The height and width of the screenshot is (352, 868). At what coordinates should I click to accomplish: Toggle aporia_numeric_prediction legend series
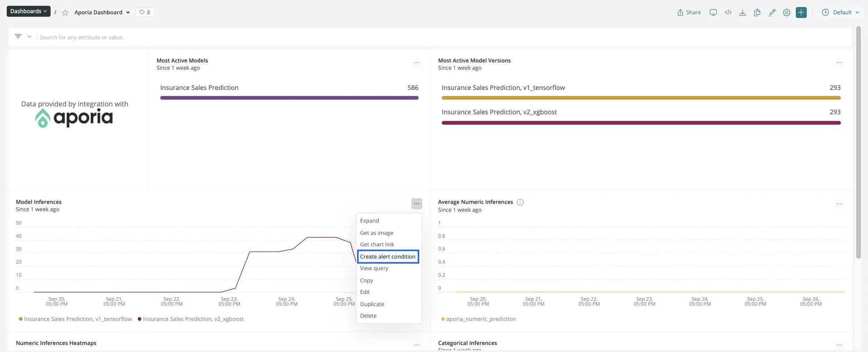(479, 319)
